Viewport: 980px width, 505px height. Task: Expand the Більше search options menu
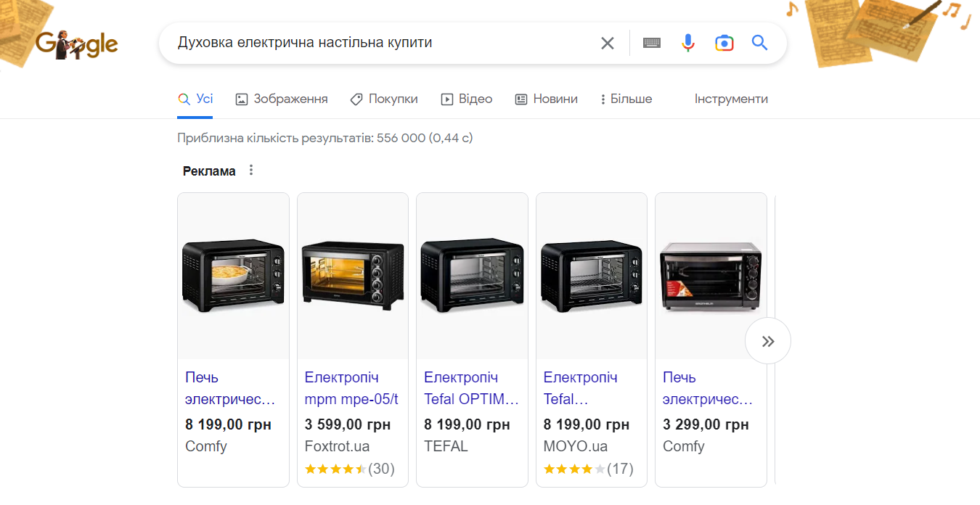pos(626,99)
